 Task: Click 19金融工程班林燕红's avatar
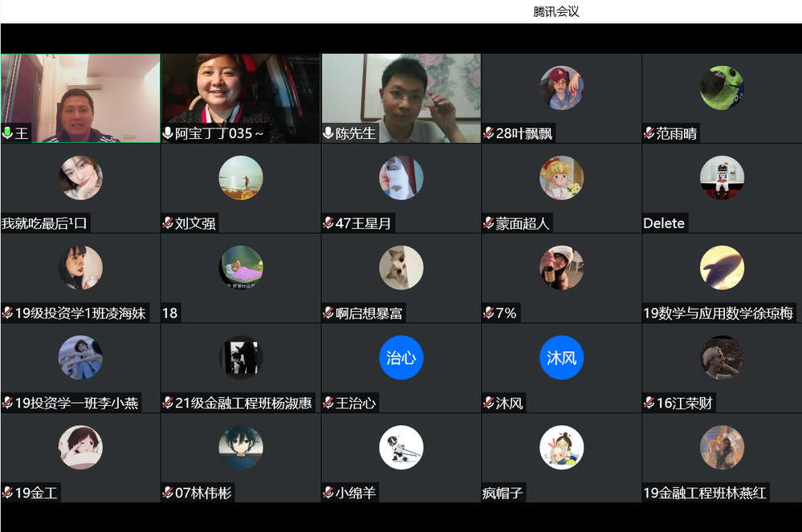pyautogui.click(x=722, y=448)
